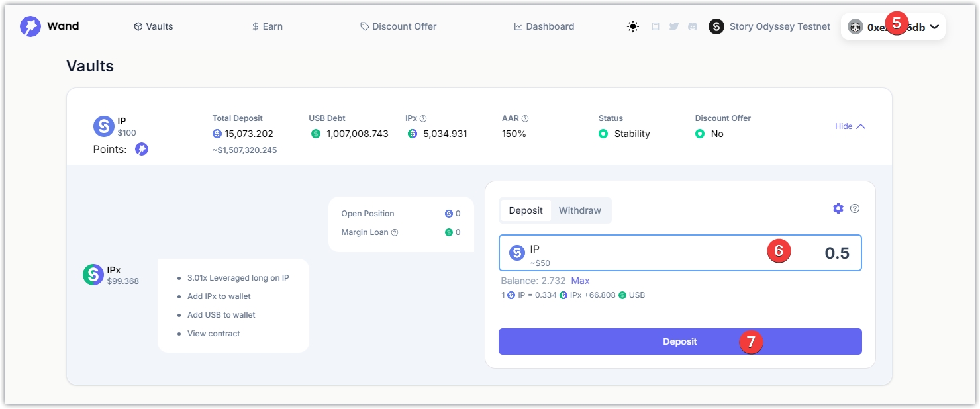Go to the Discount Offer page

point(399,27)
